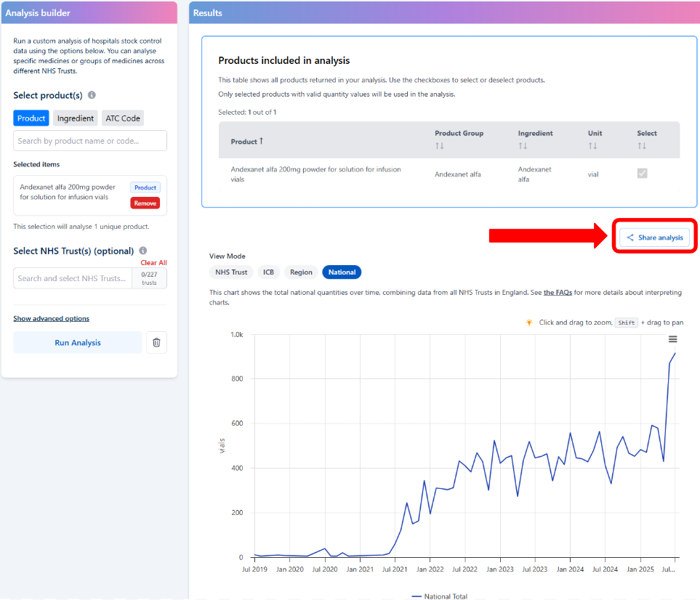Remove the selected Andexanet alfa product
Image resolution: width=700 pixels, height=600 pixels.
point(145,203)
